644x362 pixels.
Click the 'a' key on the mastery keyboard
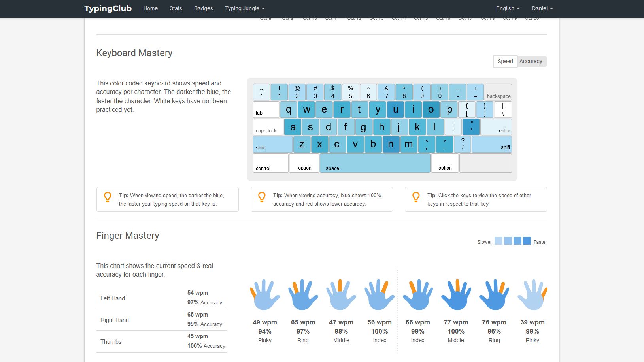click(293, 127)
